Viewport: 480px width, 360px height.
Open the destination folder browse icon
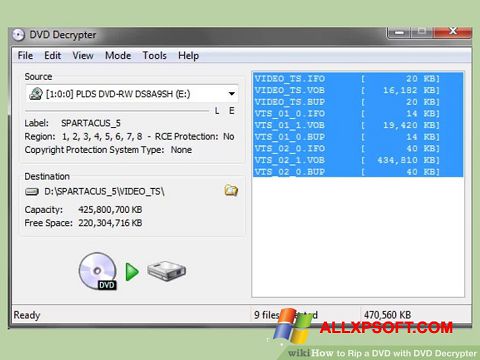(x=231, y=190)
